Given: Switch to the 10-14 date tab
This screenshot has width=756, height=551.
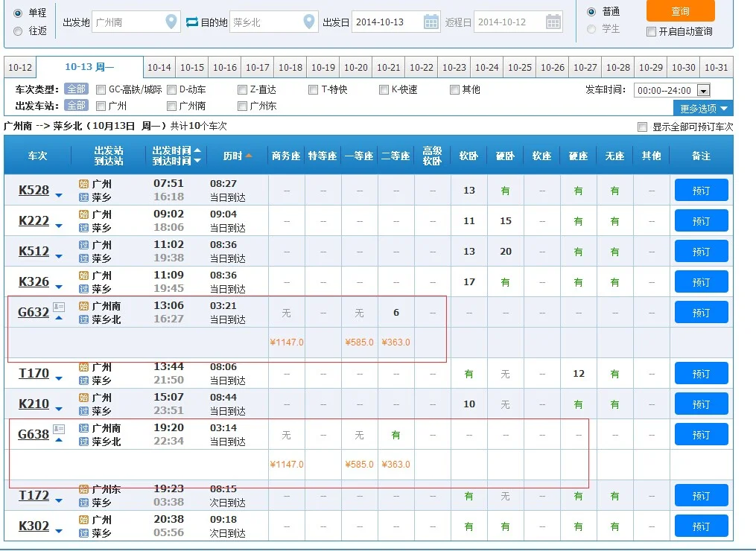Looking at the screenshot, I should pos(159,67).
